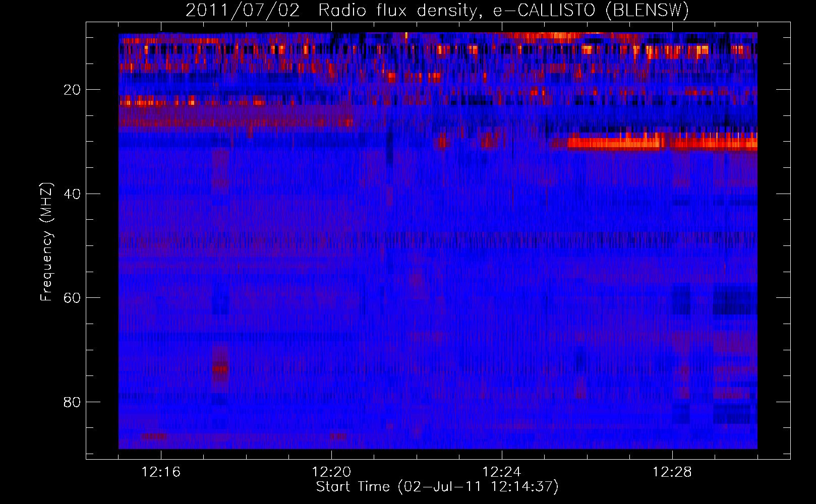Image resolution: width=816 pixels, height=504 pixels.
Task: Click the 12:24 time tick label
Action: click(x=502, y=472)
